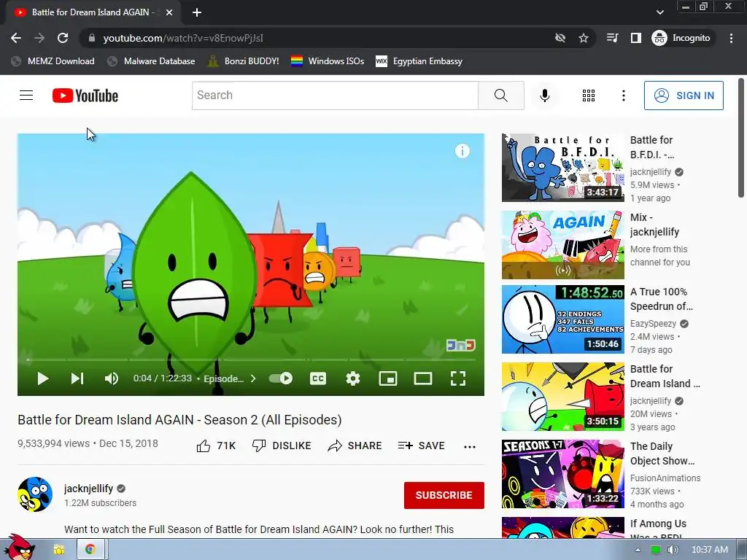Click Angry Birds start button
Image resolution: width=747 pixels, height=560 pixels.
[x=19, y=548]
